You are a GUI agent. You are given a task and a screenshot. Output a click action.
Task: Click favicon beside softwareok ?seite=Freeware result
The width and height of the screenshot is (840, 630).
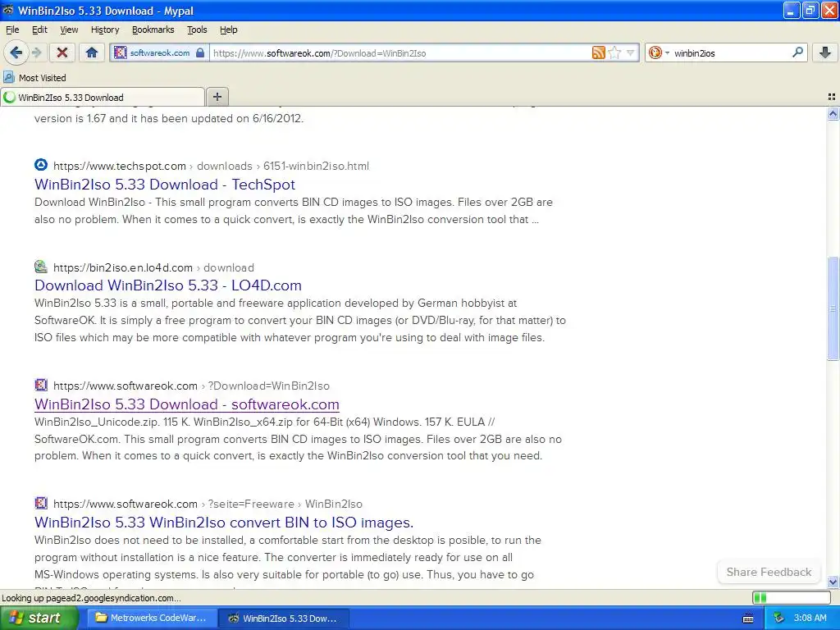41,503
